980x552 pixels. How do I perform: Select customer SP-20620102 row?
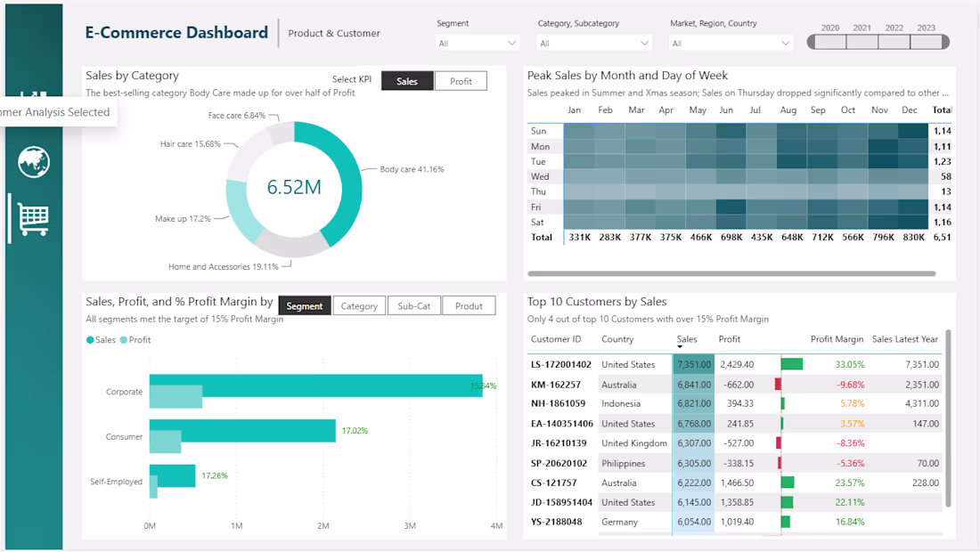pyautogui.click(x=735, y=463)
